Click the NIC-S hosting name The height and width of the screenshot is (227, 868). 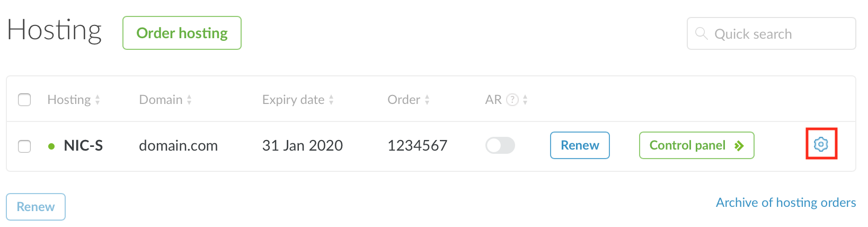83,146
